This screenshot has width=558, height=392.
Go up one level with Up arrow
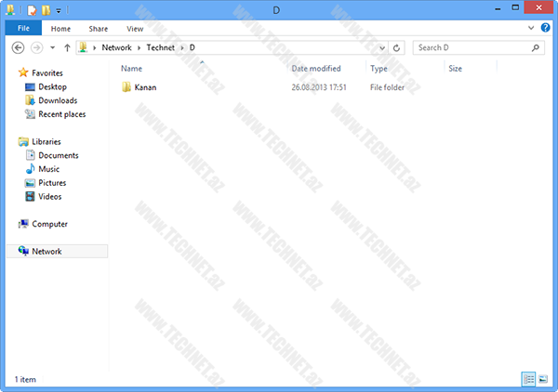(x=67, y=47)
